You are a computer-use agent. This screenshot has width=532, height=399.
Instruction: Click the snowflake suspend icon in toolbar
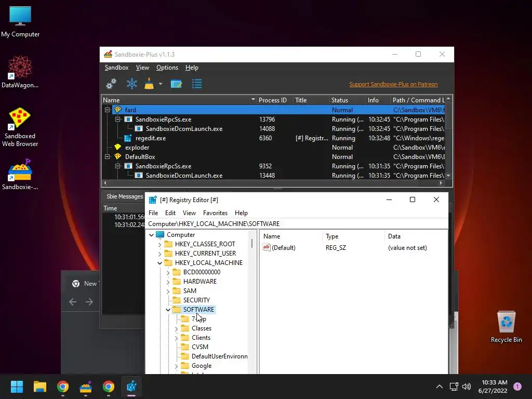coord(131,84)
